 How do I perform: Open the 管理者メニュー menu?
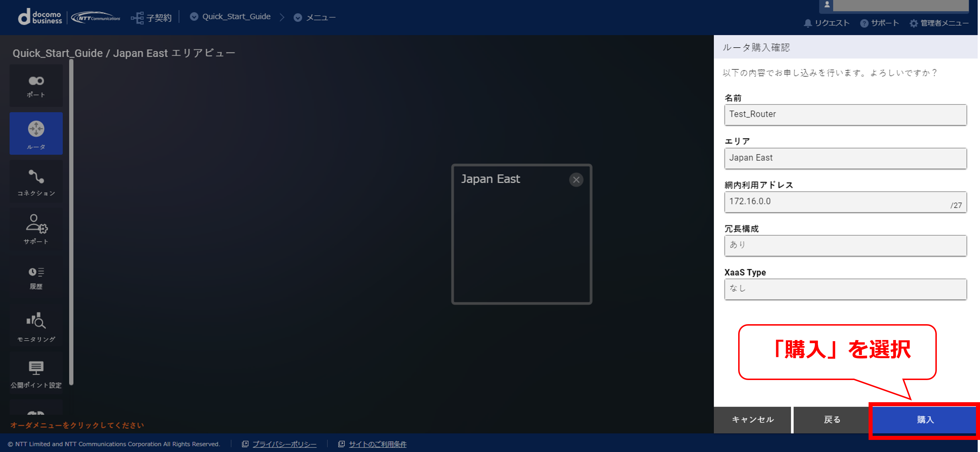click(944, 23)
